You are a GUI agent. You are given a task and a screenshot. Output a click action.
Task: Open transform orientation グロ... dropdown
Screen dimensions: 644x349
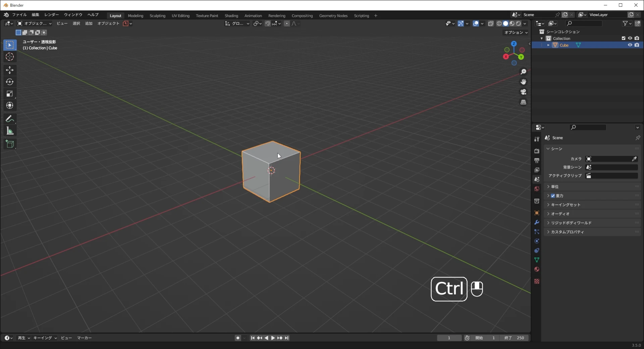[x=237, y=23]
